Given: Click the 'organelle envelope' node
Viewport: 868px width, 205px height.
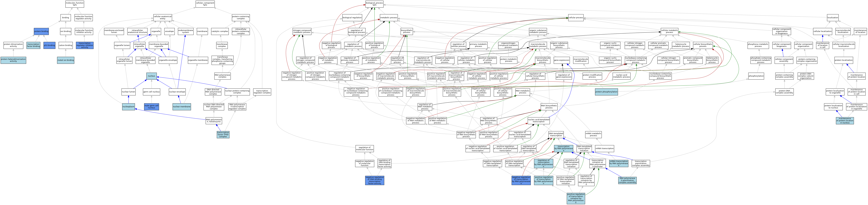Looking at the screenshot, I should [168, 60].
